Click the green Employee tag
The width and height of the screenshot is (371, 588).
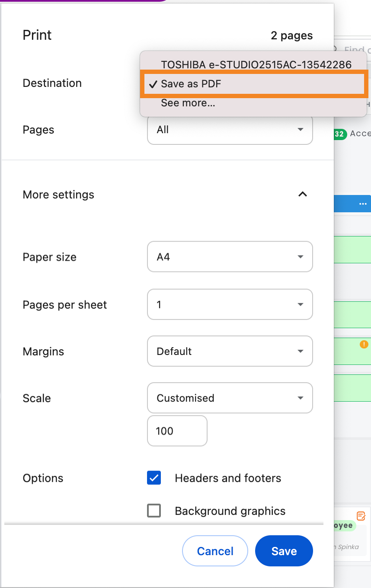[344, 526]
